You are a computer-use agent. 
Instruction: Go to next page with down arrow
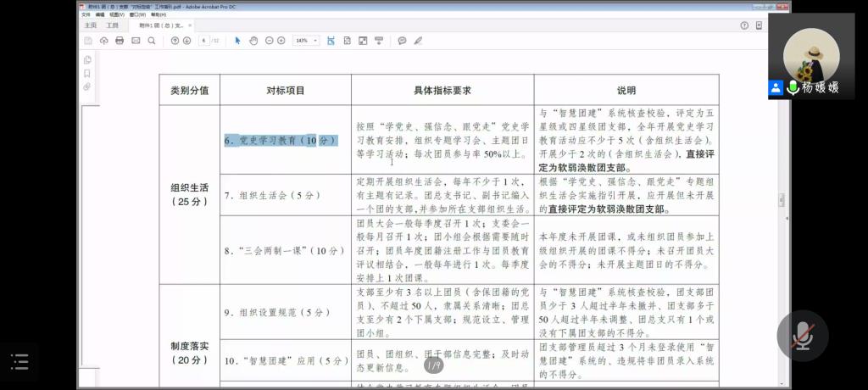186,41
